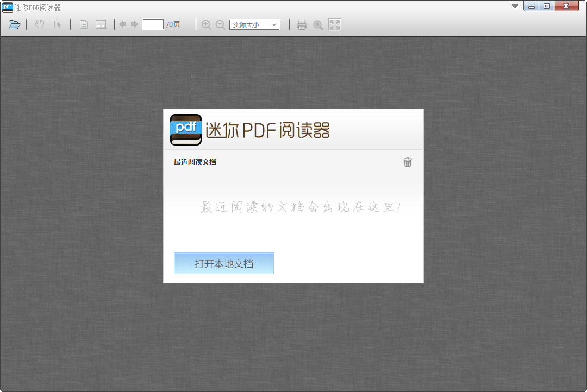Open the window menu via title bar app icon
Viewport: 587px width, 392px height.
(7, 7)
